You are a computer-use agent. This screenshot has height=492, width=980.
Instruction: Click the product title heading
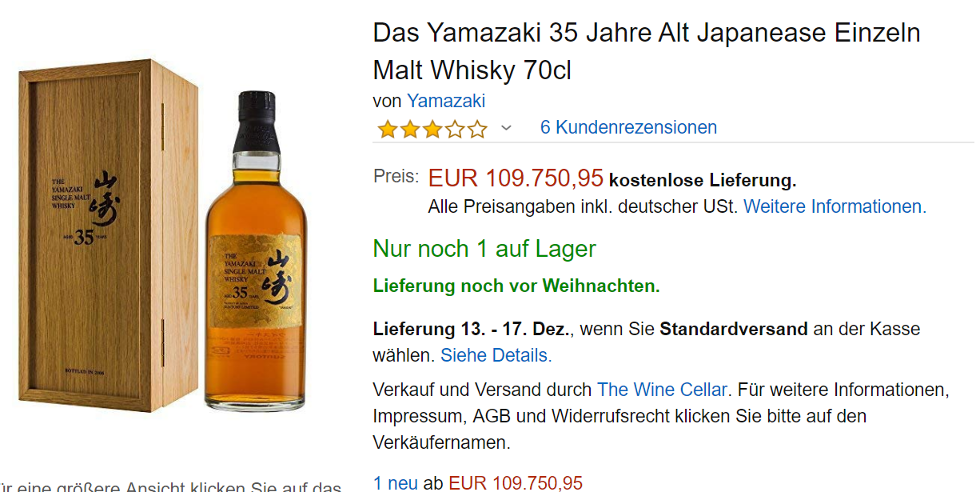click(x=647, y=51)
